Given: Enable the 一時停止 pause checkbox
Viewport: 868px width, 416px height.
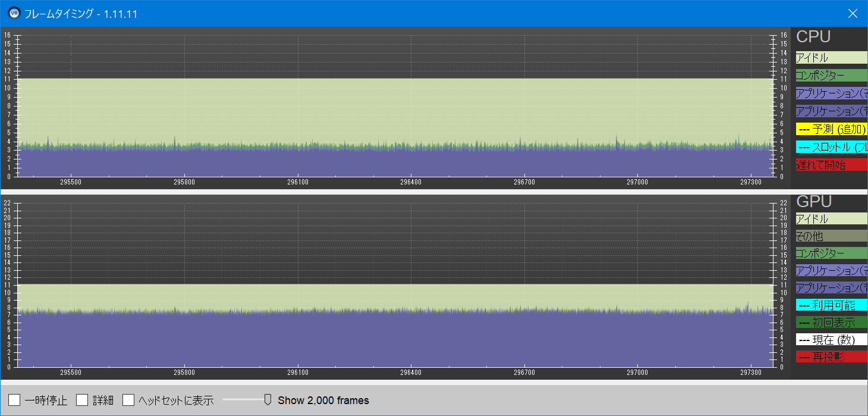Looking at the screenshot, I should (14, 400).
